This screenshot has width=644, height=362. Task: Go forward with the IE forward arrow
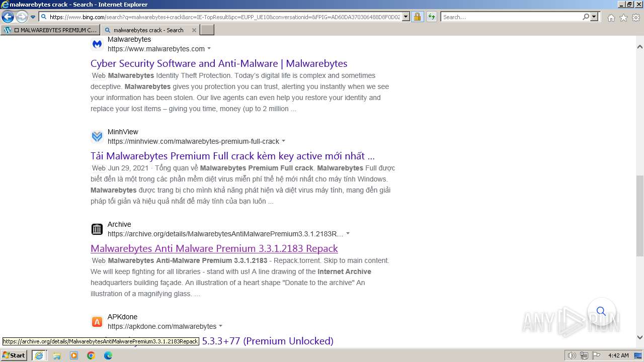pyautogui.click(x=22, y=17)
